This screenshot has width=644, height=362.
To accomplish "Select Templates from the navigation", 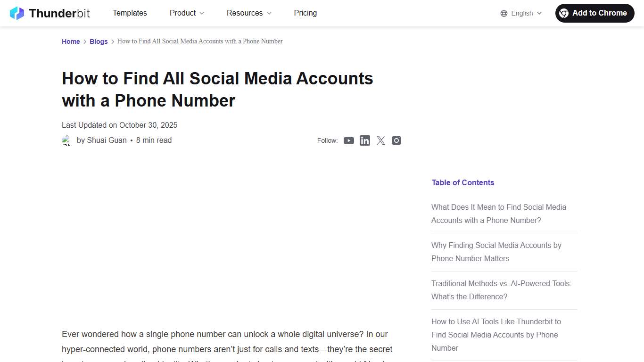I will click(x=130, y=13).
